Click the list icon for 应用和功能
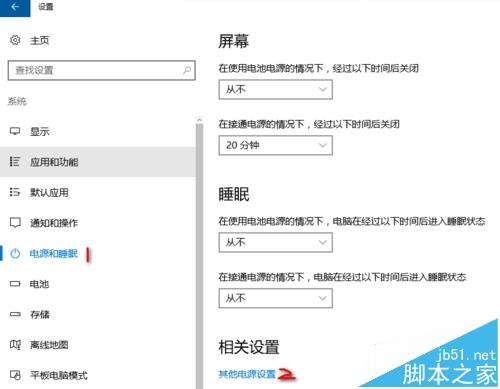500x389 pixels. pos(15,162)
